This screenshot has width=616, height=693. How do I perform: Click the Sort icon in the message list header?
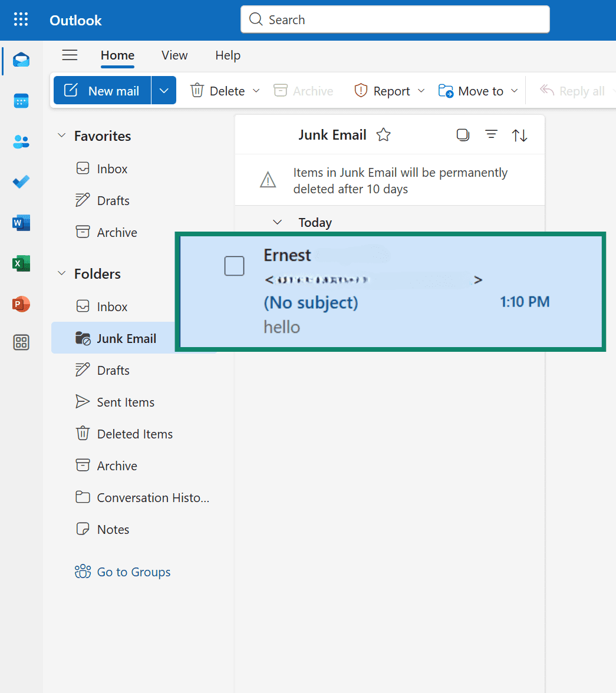519,135
